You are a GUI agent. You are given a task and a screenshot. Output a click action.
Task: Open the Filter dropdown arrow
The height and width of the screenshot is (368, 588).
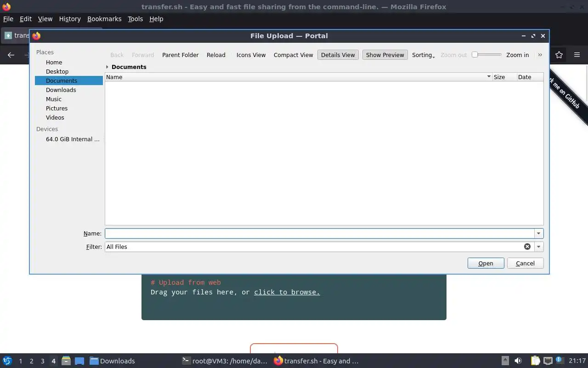(x=538, y=247)
